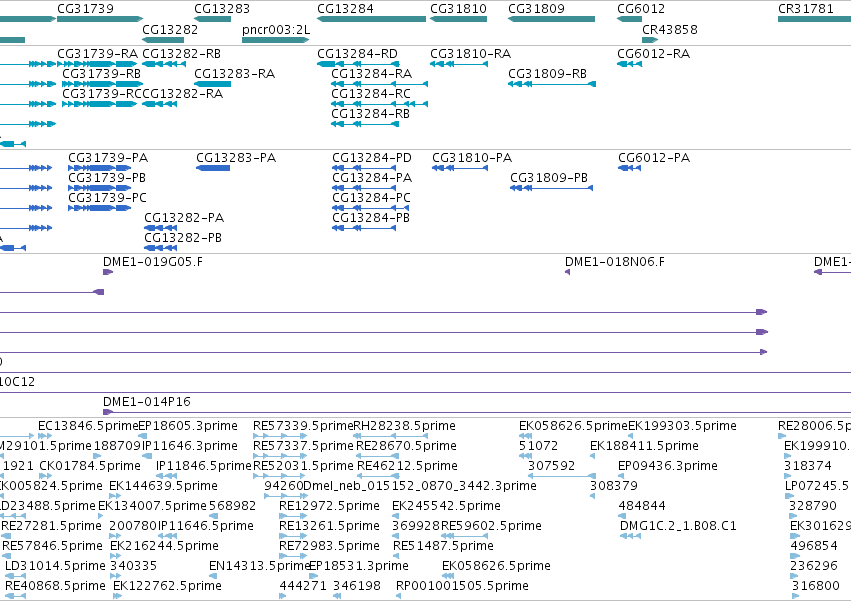Select EST EK144639.5prime
Viewport: 851px width, 601px height.
(163, 486)
